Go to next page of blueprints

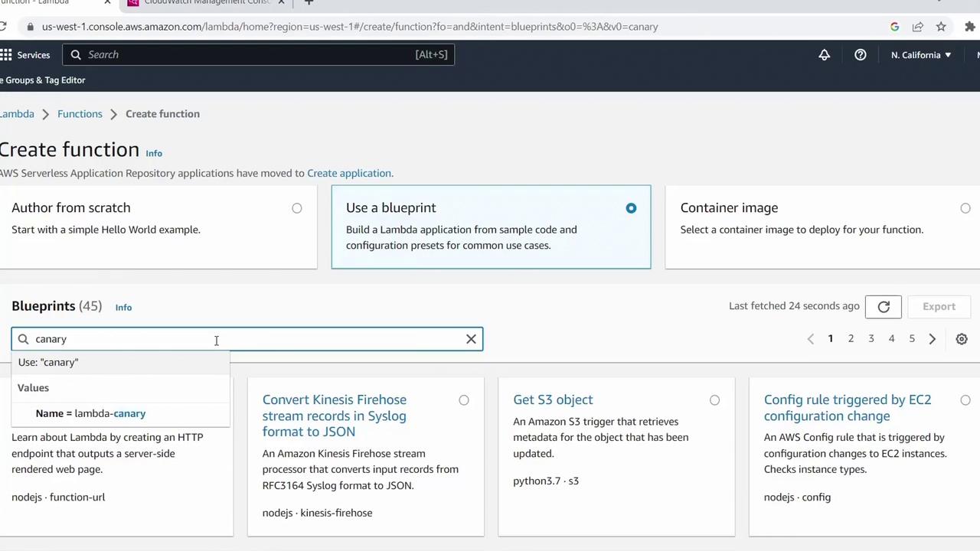point(933,339)
